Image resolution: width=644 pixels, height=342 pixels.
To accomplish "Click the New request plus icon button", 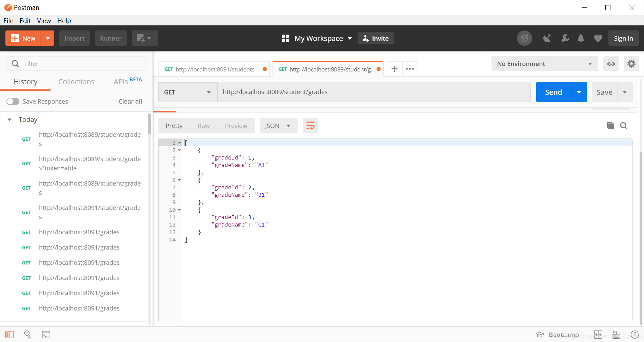I will tap(23, 38).
